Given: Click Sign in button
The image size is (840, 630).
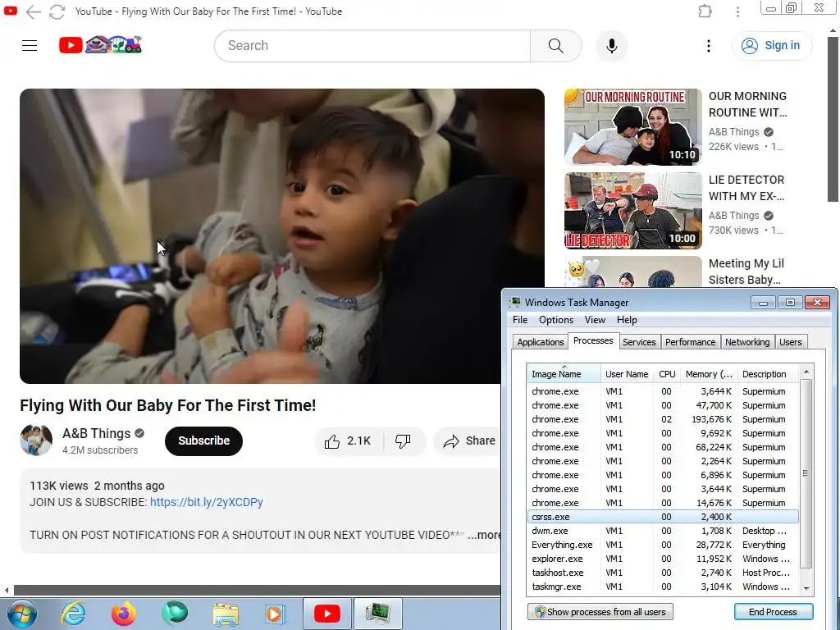Looking at the screenshot, I should (772, 46).
